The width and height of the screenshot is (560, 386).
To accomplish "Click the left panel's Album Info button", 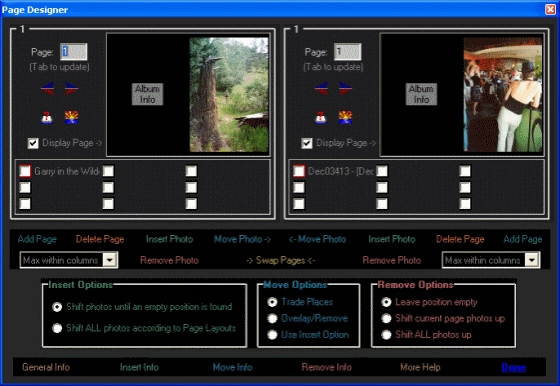I will pos(147,94).
